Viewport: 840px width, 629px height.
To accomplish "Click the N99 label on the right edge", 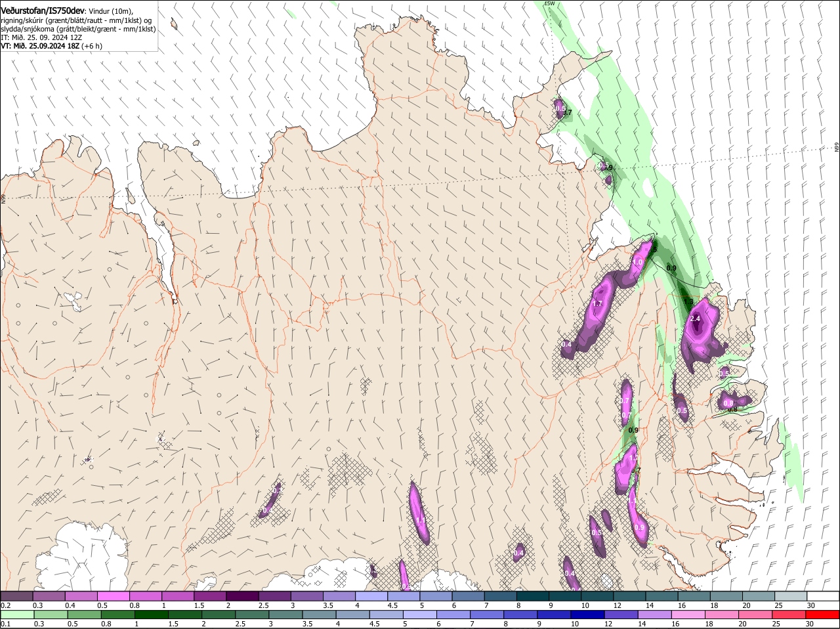I will (837, 148).
